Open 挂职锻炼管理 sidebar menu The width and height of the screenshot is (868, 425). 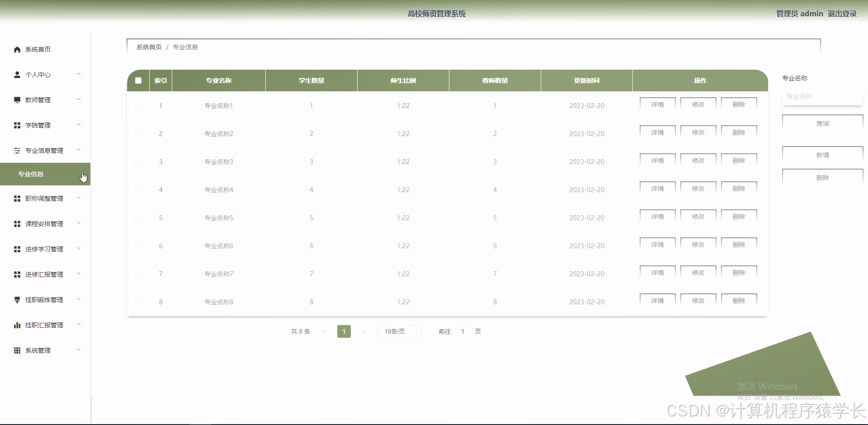click(45, 300)
